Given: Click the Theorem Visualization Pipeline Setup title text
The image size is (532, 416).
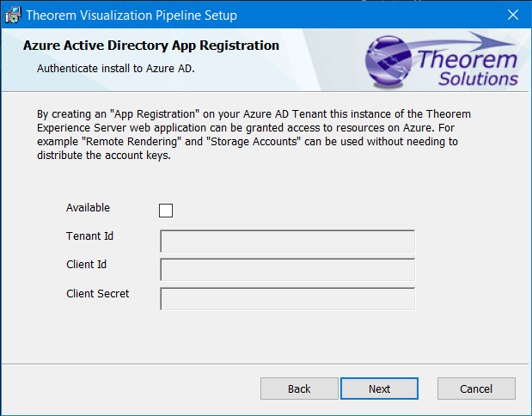Looking at the screenshot, I should point(131,15).
